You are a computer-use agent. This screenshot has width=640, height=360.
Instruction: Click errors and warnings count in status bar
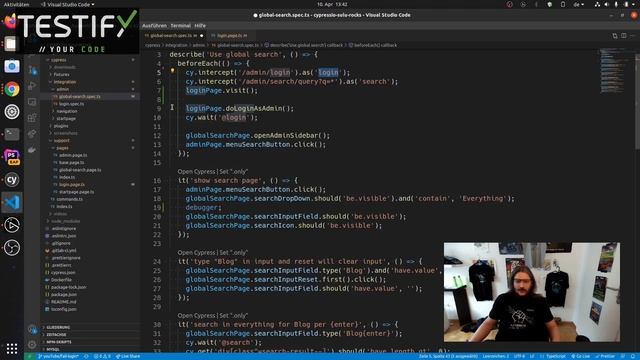tap(102, 356)
